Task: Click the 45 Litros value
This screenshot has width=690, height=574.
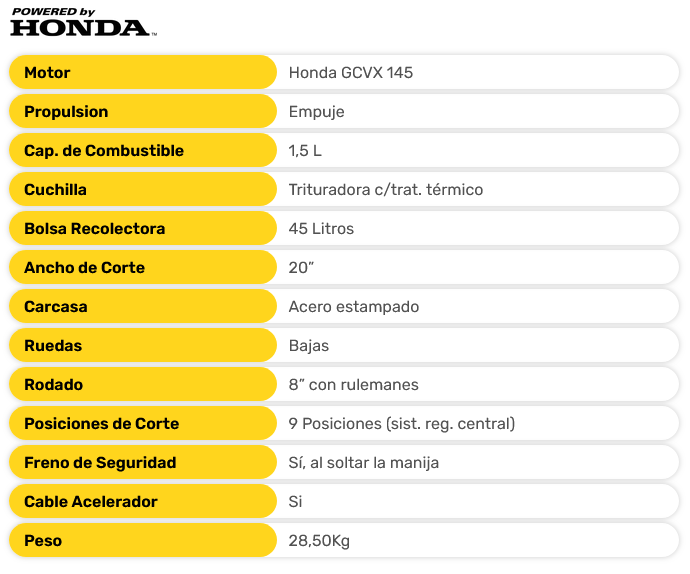Action: pos(321,228)
